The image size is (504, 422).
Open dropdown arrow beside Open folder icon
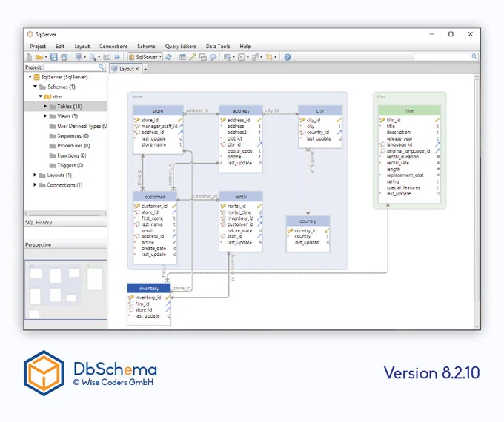point(46,57)
